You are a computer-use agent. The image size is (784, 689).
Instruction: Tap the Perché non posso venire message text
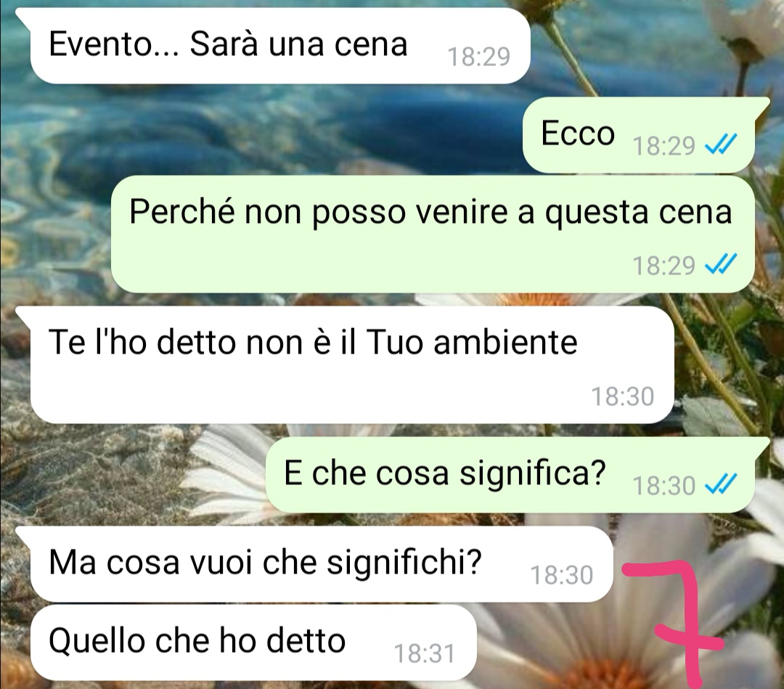click(x=430, y=211)
